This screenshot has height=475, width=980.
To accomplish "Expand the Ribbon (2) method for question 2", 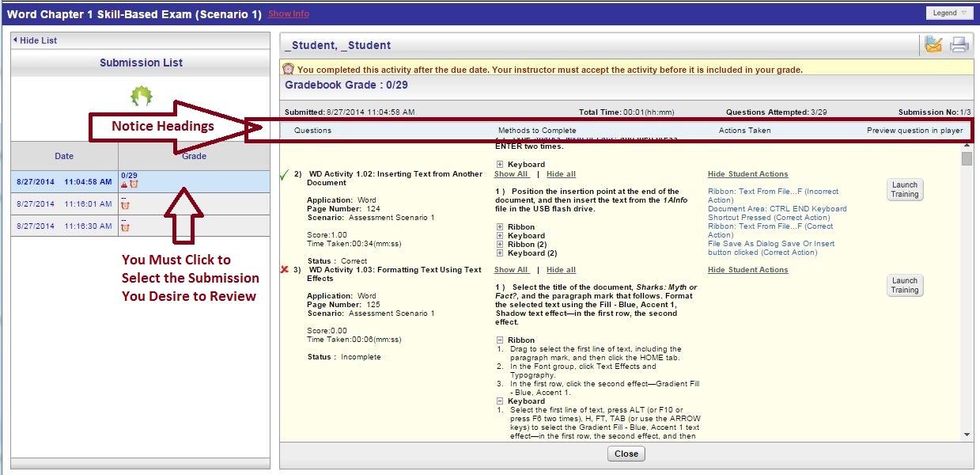I will (500, 245).
